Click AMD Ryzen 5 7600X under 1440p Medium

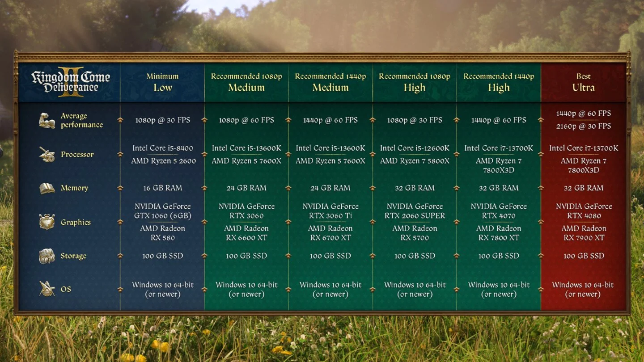pyautogui.click(x=330, y=161)
